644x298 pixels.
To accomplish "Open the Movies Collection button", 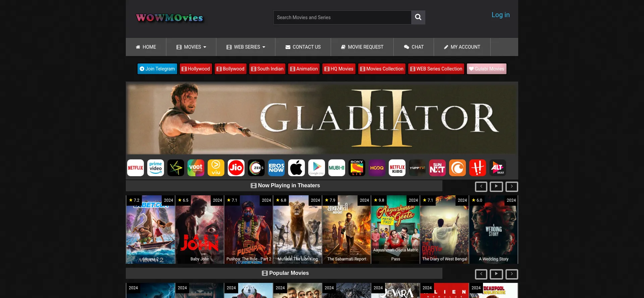I will 382,69.
